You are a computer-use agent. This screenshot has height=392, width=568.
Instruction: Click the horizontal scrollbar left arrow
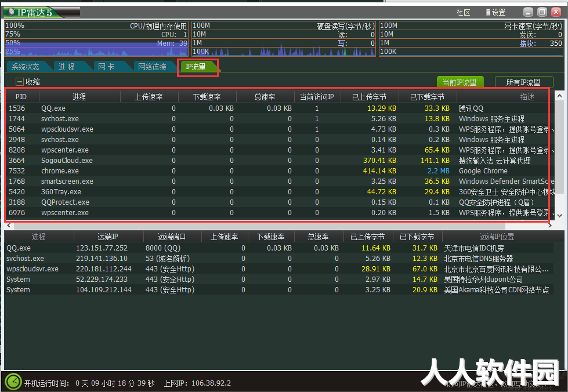tap(9, 225)
